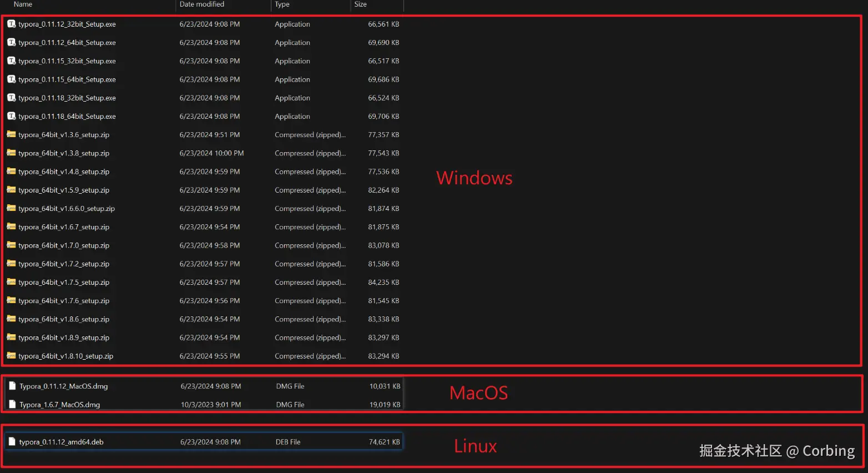Select file name typora_64bit_v1.8.10_setup.zip
The width and height of the screenshot is (868, 473).
tap(65, 356)
